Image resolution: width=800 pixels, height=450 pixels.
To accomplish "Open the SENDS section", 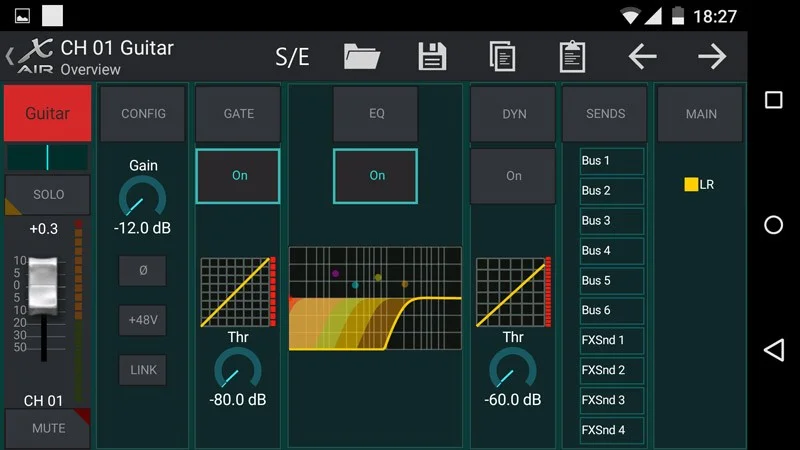I will 605,114.
